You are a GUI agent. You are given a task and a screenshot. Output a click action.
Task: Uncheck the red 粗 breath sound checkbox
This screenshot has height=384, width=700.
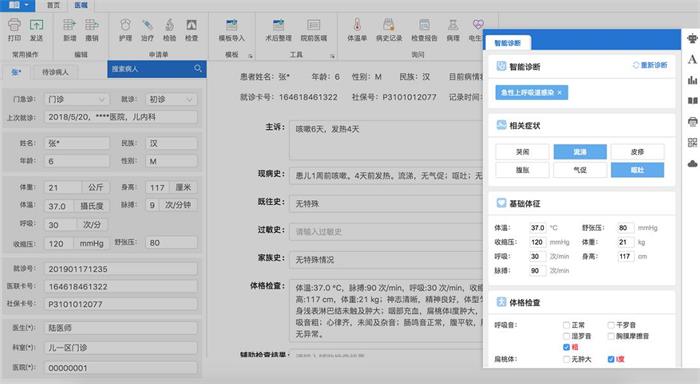coord(567,347)
